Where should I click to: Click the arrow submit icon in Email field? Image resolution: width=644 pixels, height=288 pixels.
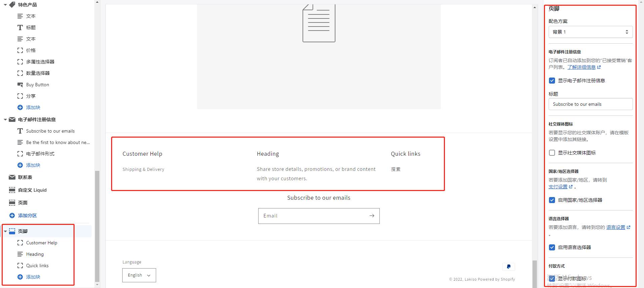[x=372, y=216]
